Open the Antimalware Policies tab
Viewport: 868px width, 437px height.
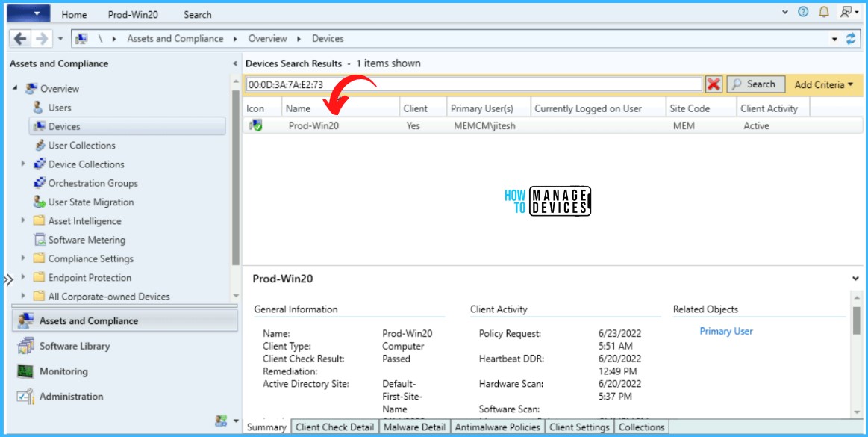(x=498, y=427)
